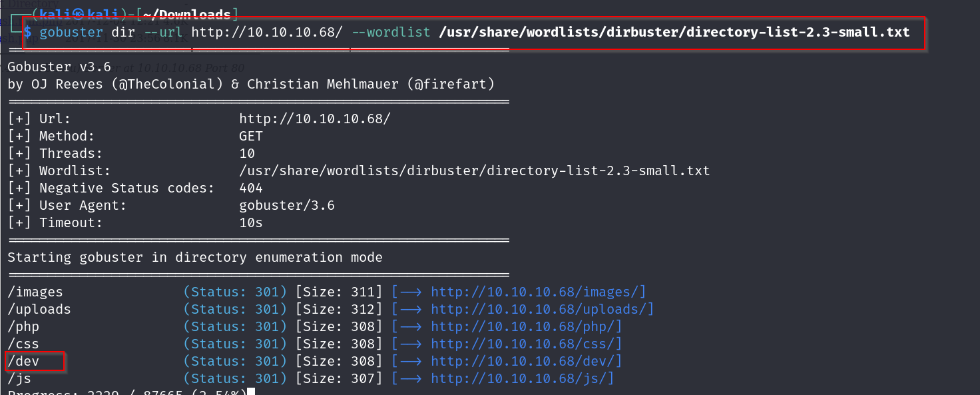Open the http://10.10.10.68/images/ redirect link
This screenshot has height=395, width=980.
538,292
